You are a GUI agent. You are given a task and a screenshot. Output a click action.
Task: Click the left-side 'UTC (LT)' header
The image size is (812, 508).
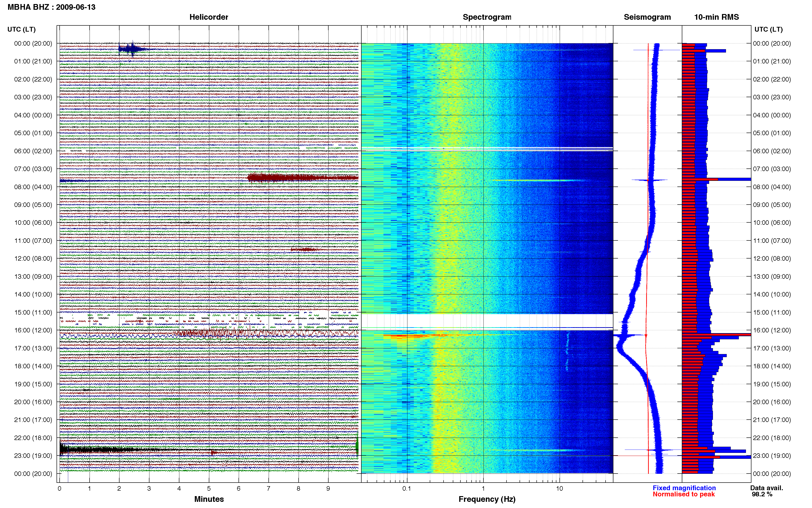tap(21, 29)
